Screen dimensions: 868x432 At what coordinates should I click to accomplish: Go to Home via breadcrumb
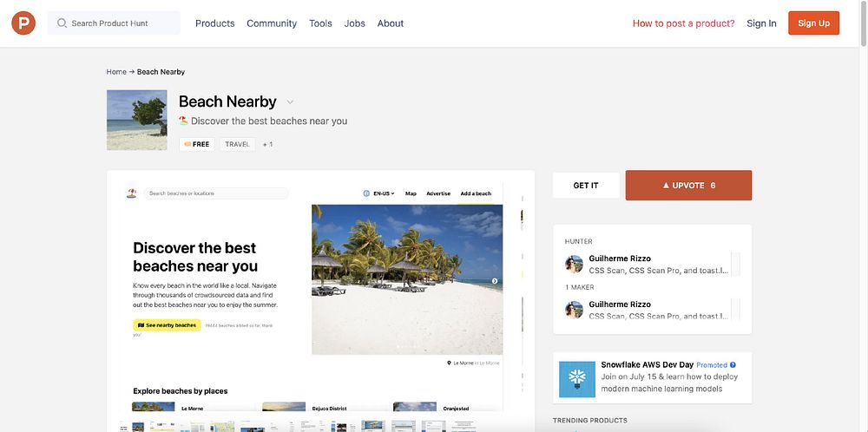pyautogui.click(x=116, y=72)
